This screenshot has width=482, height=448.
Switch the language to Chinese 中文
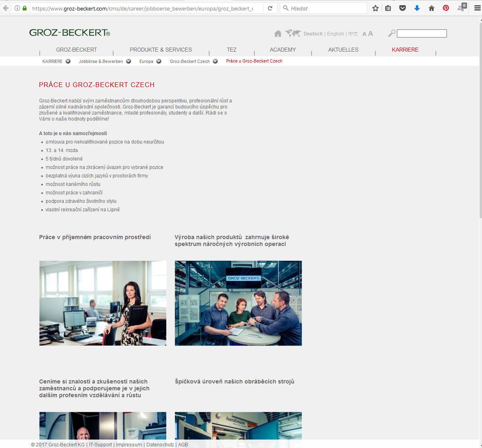tap(353, 34)
